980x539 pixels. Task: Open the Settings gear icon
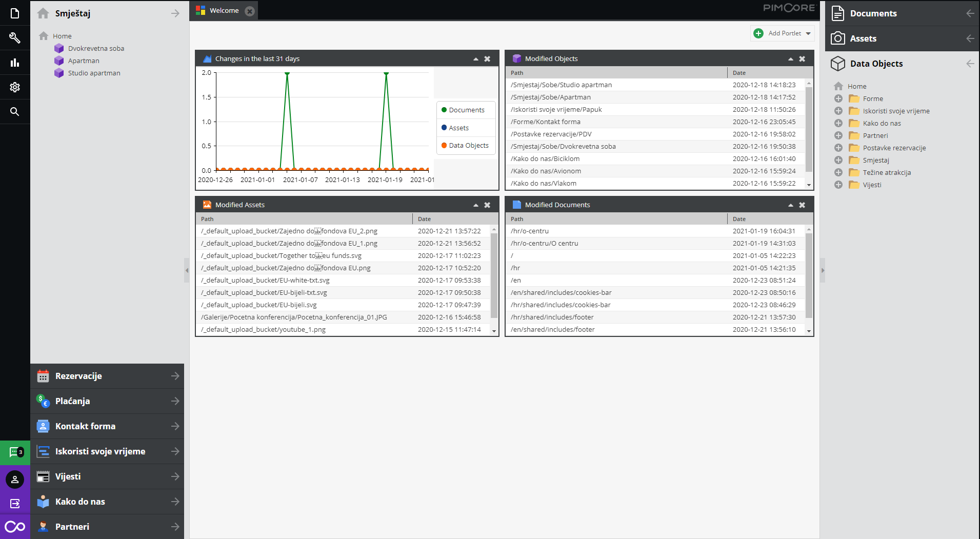click(x=15, y=87)
